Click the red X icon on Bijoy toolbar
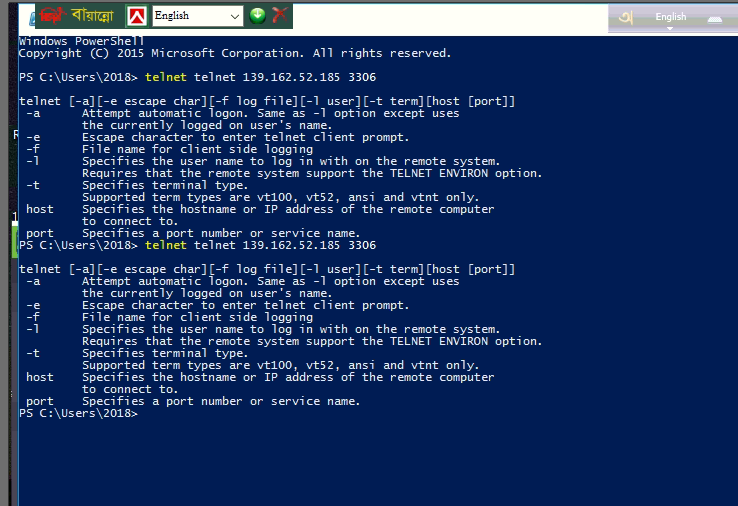Screen dimensions: 738x506 click(x=280, y=15)
